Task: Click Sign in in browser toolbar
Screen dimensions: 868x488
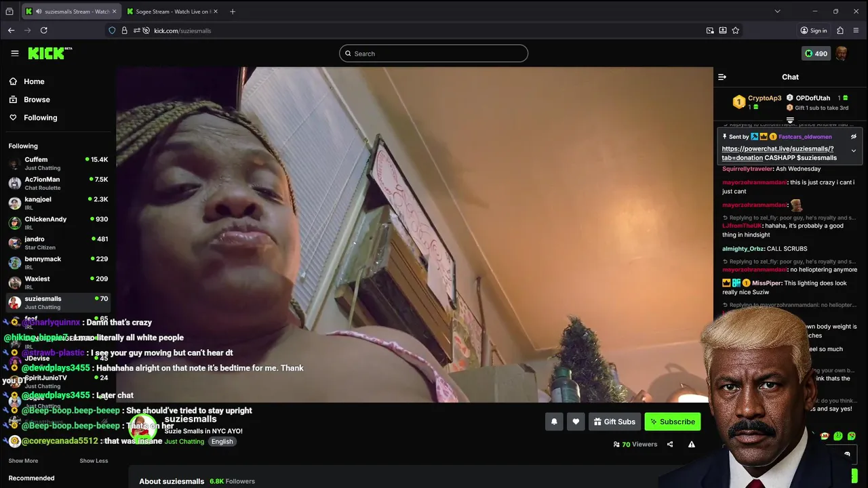Action: [813, 30]
